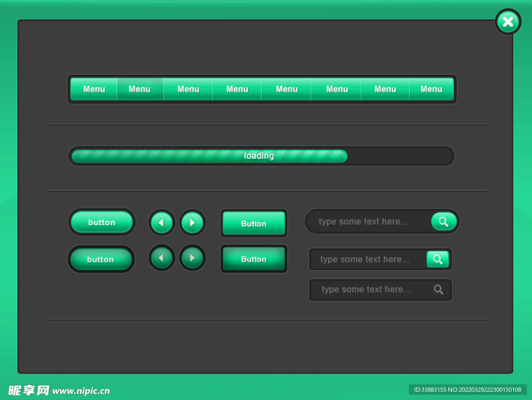Screen dimensions: 532x400
Task: Click the bottom dark right-arrow round icon
Action: point(192,257)
